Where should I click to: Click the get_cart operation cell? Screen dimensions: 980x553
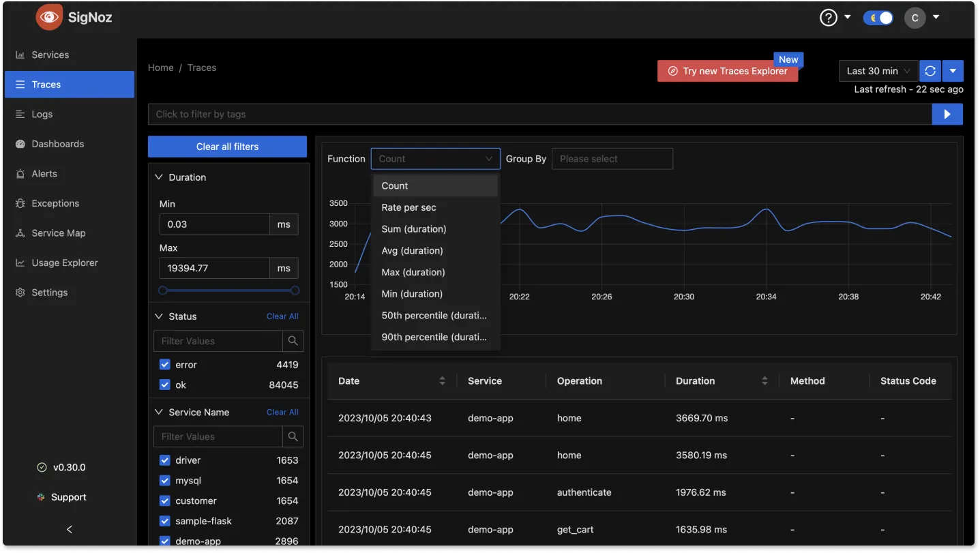(576, 529)
